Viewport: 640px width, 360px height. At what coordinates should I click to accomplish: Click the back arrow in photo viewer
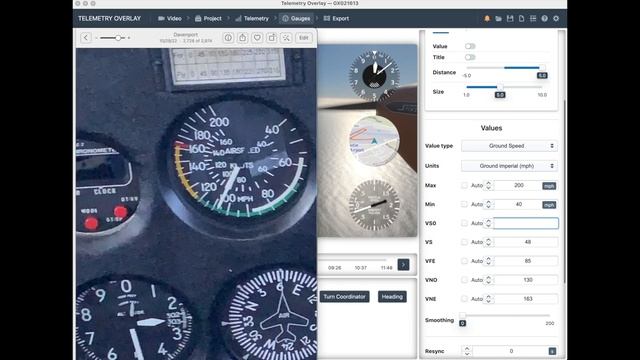(86, 38)
